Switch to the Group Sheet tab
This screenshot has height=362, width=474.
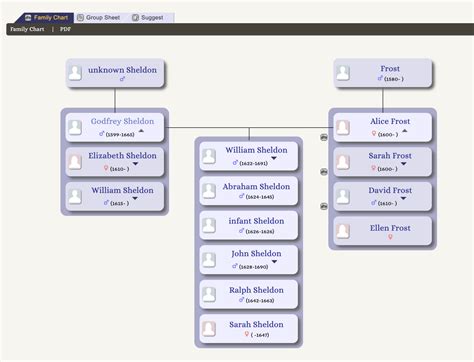click(x=99, y=17)
